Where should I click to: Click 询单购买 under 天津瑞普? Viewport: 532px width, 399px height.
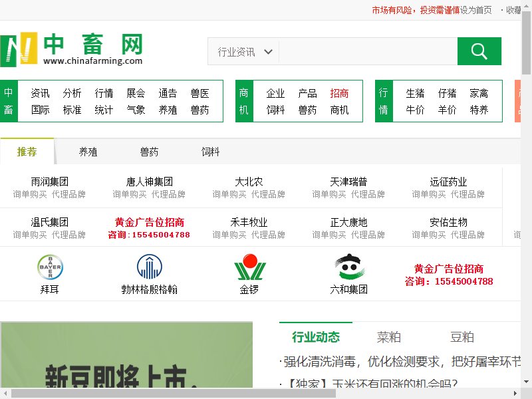coord(329,194)
